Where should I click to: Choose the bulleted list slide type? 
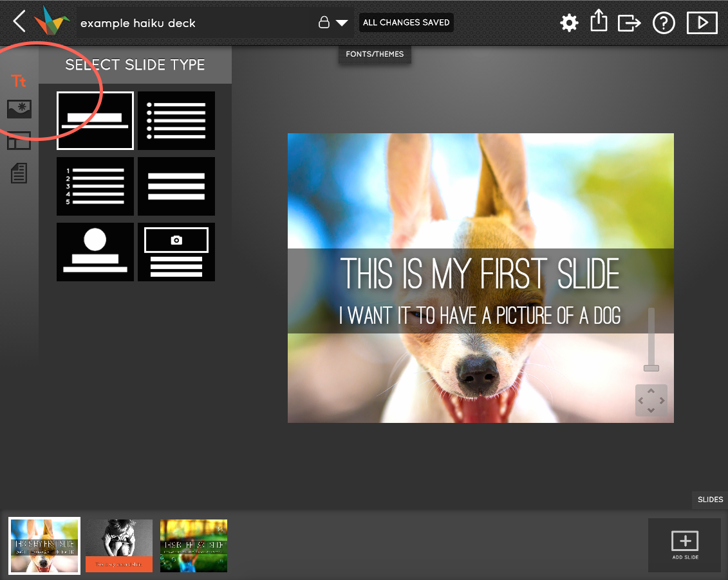[176, 121]
